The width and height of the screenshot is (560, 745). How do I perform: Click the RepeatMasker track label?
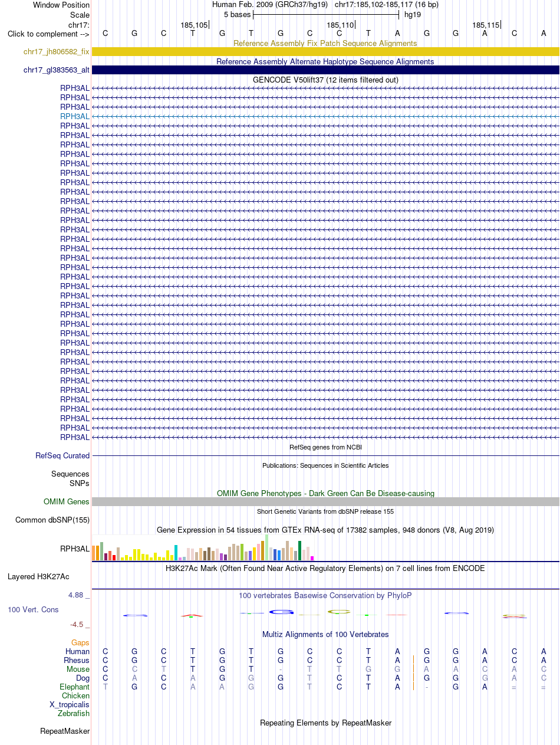pyautogui.click(x=65, y=731)
